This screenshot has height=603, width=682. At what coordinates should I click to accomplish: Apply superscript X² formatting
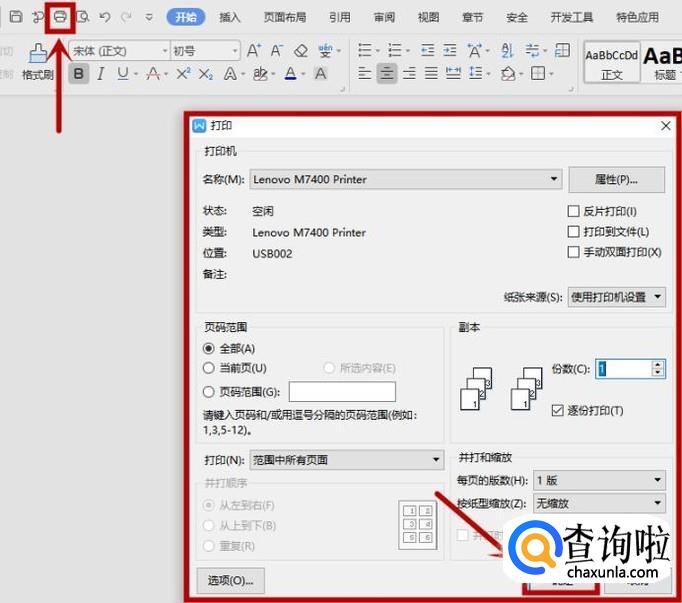[183, 73]
